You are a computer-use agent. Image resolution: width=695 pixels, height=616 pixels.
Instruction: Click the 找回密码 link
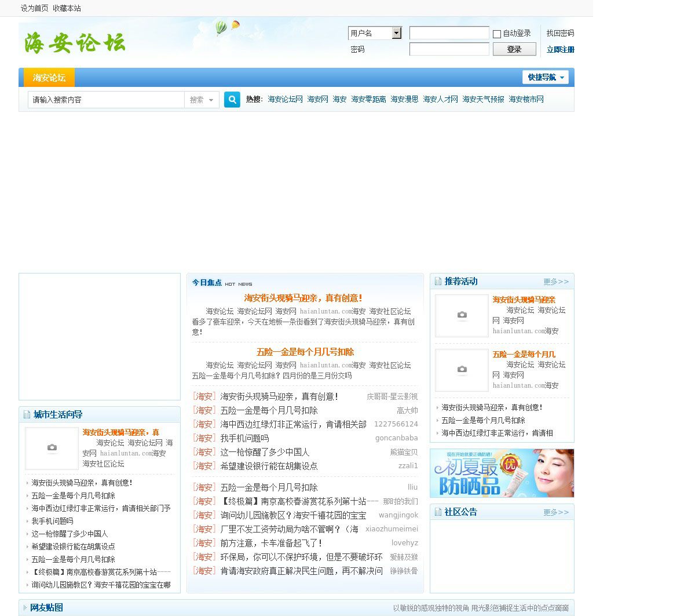click(560, 33)
